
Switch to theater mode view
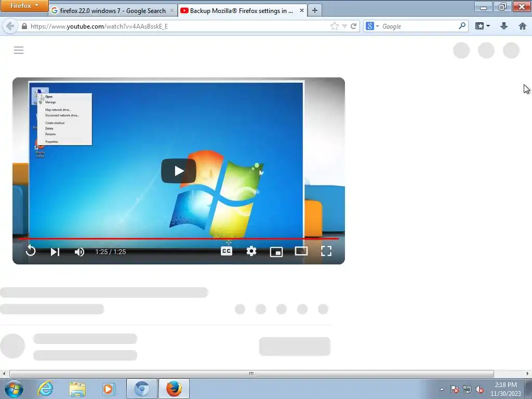click(x=301, y=251)
